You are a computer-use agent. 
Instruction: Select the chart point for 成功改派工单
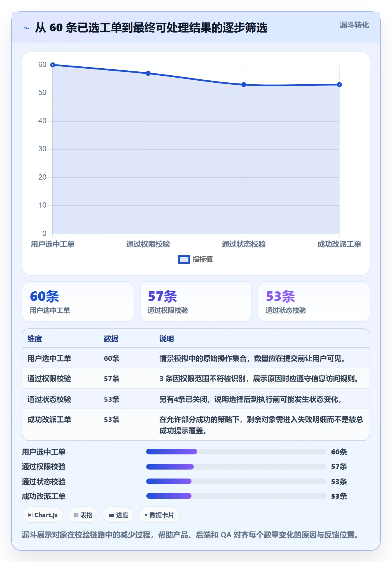(339, 85)
